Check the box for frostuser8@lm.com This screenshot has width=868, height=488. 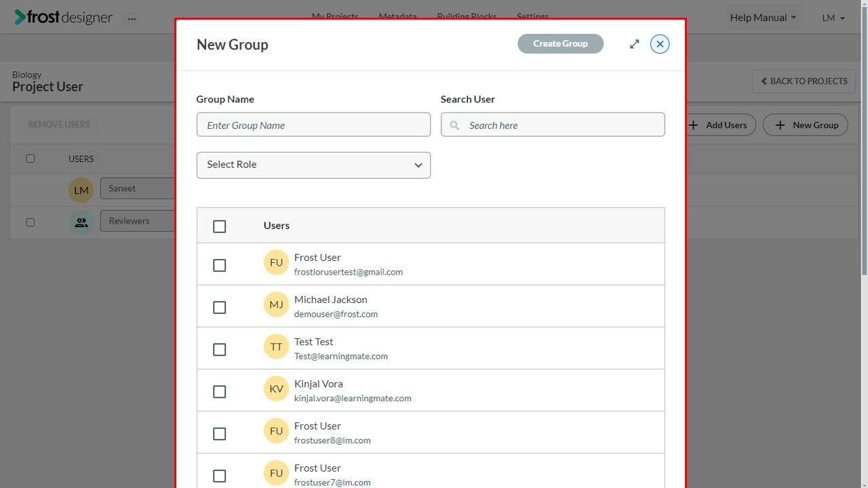[219, 434]
